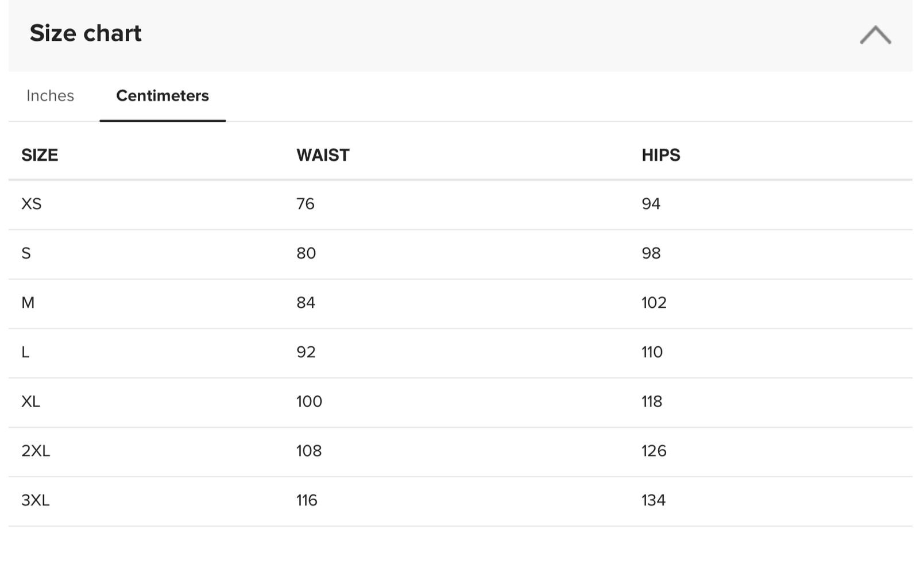Screen dimensions: 924x568
Task: Click the SIZE column header
Action: [40, 155]
